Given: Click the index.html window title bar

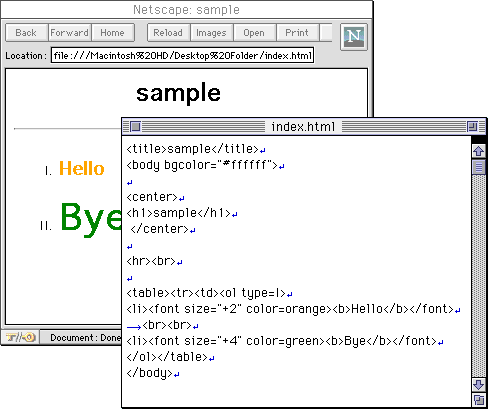Looking at the screenshot, I should coord(303,127).
